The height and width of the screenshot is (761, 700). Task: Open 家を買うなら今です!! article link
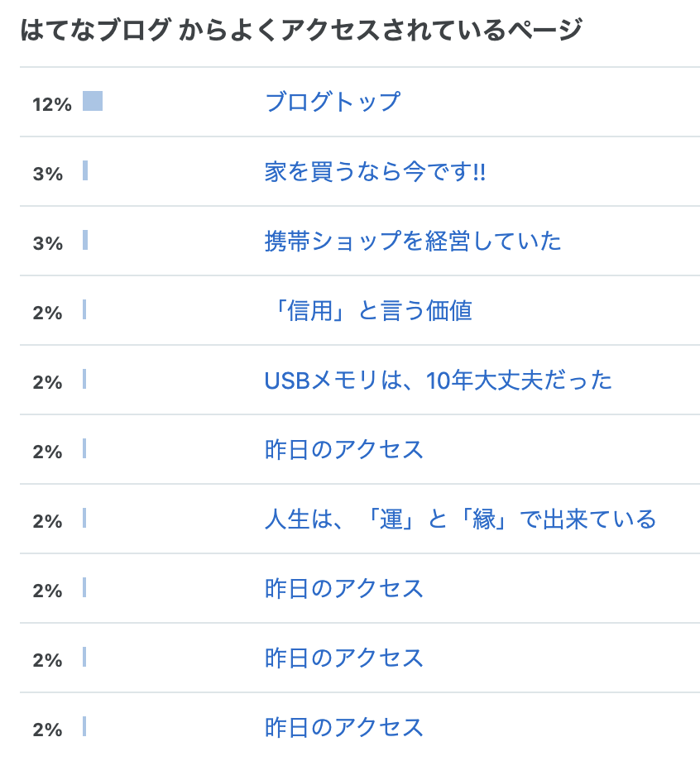375,172
